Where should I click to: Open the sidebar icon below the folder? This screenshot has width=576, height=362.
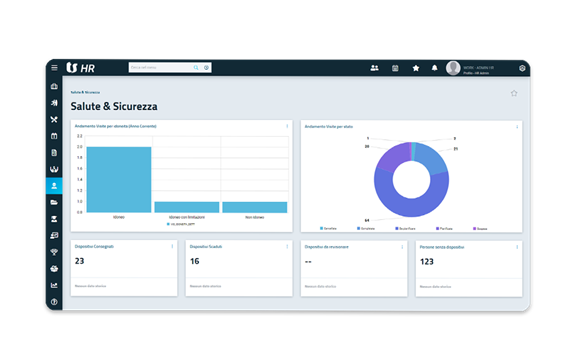pos(54,219)
